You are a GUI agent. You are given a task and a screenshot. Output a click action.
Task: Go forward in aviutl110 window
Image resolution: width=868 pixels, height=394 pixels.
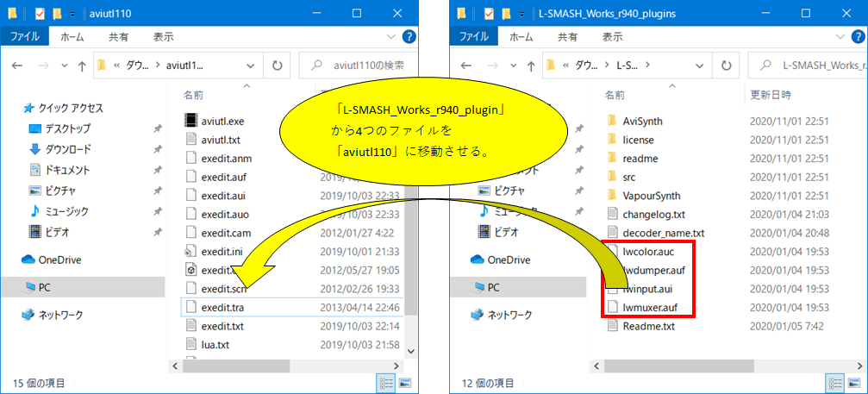click(42, 66)
